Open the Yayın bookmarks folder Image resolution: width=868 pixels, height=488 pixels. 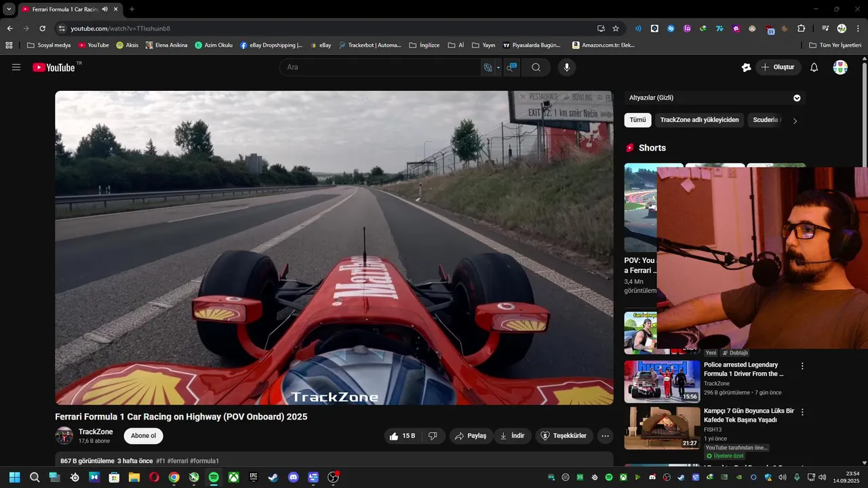point(484,45)
